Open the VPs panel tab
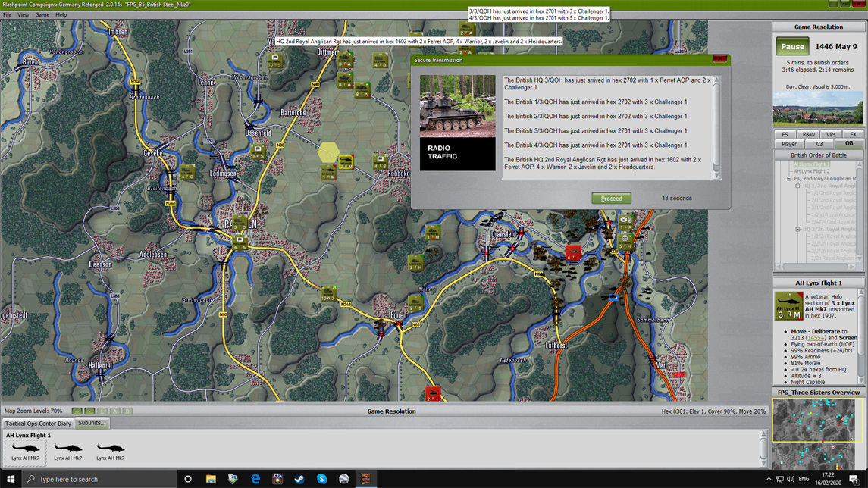 (831, 134)
